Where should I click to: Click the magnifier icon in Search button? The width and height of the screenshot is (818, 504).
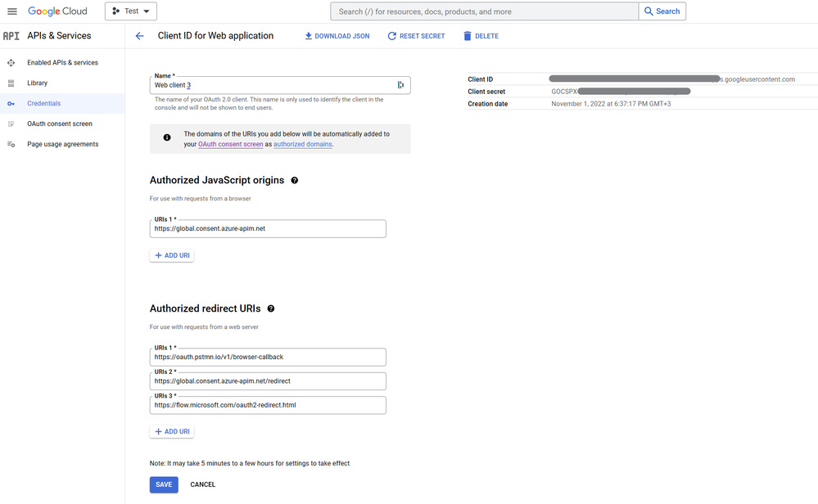649,11
